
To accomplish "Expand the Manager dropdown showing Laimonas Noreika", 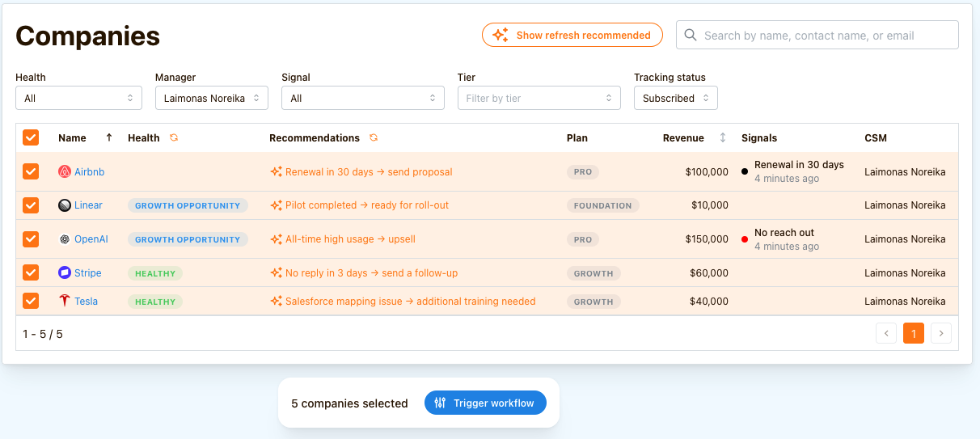I will click(211, 99).
